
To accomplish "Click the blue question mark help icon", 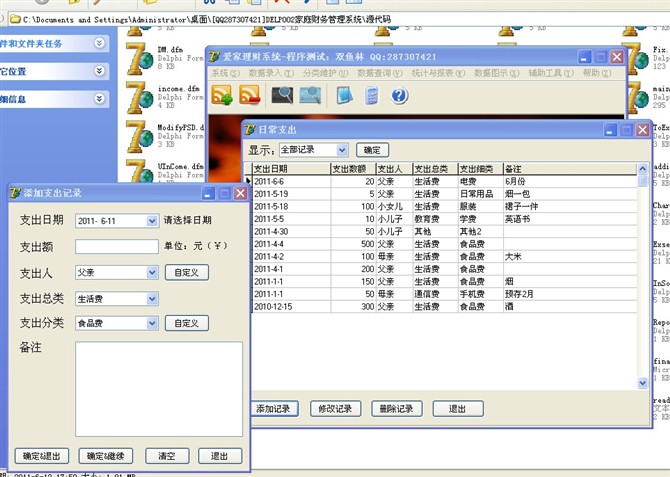I will coord(399,96).
